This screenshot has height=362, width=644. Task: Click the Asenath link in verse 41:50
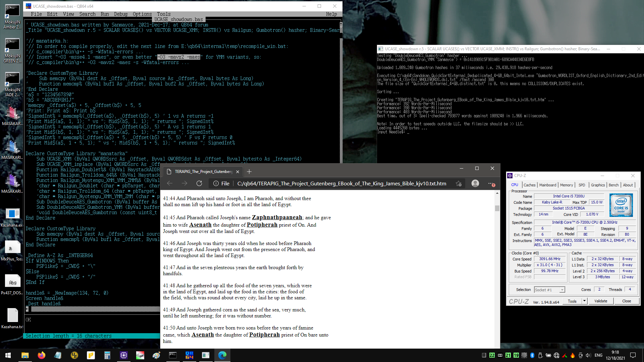[203, 335]
